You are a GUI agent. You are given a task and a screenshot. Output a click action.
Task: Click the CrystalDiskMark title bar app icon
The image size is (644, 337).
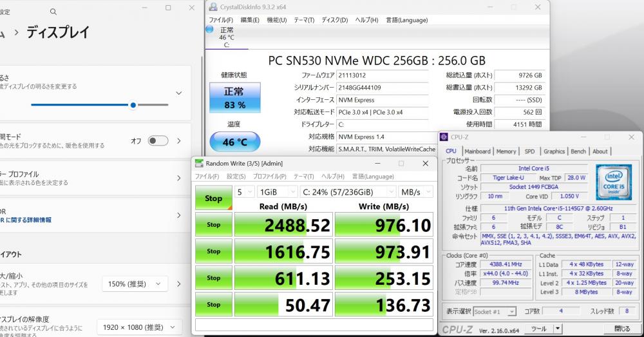tap(199, 163)
